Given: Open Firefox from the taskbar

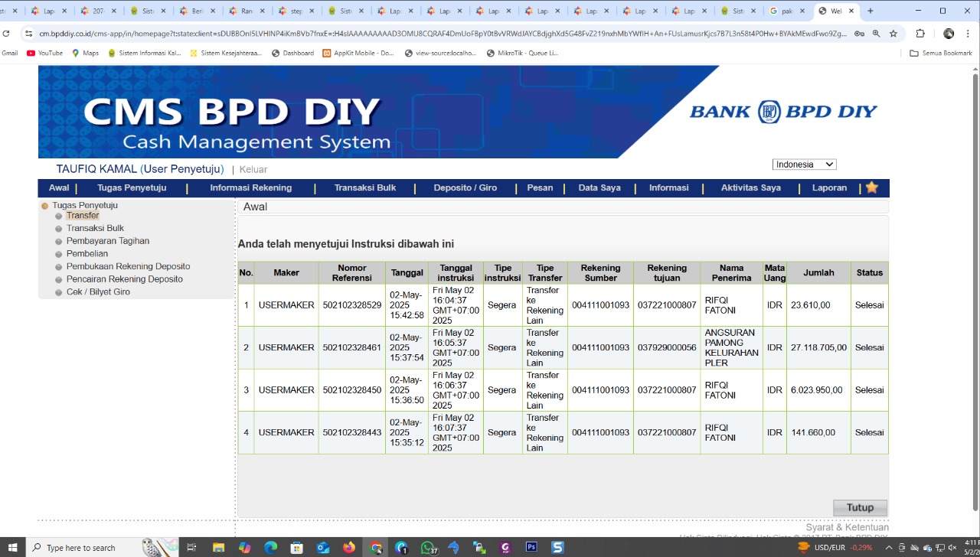Looking at the screenshot, I should (x=349, y=547).
